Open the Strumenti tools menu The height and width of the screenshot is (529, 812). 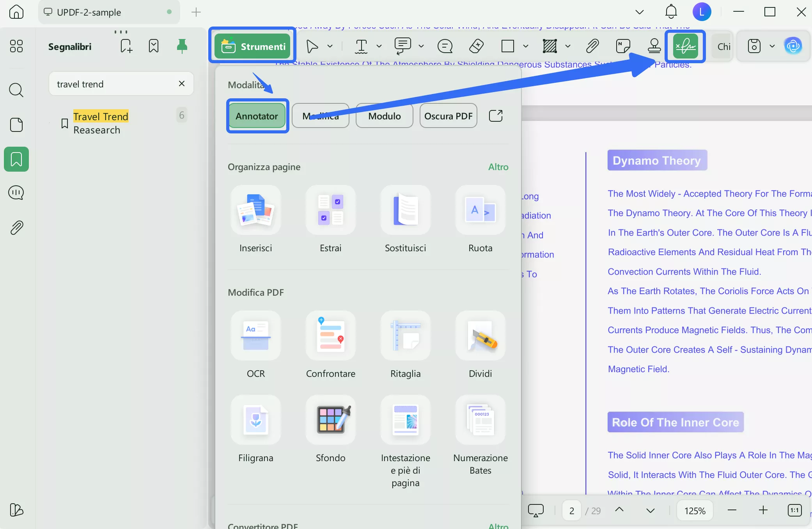pos(253,46)
